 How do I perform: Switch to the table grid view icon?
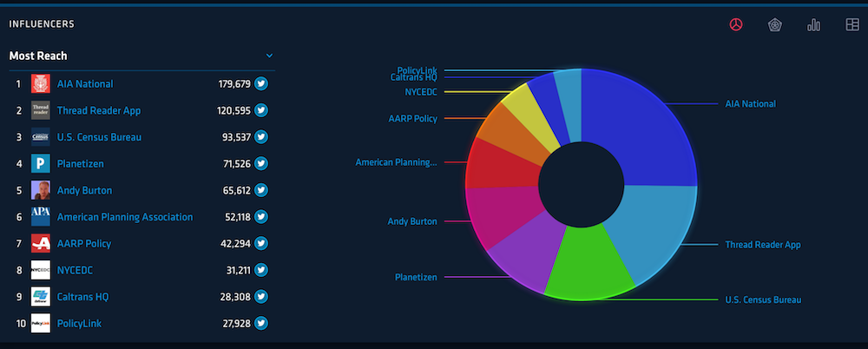click(852, 24)
